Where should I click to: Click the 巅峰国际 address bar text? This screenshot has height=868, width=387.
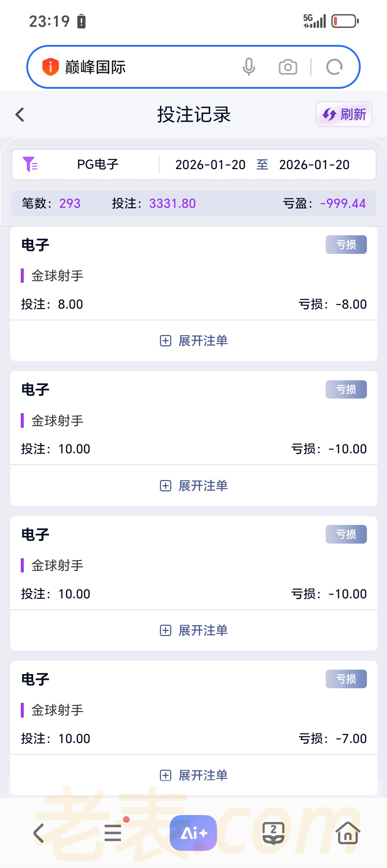click(x=95, y=67)
